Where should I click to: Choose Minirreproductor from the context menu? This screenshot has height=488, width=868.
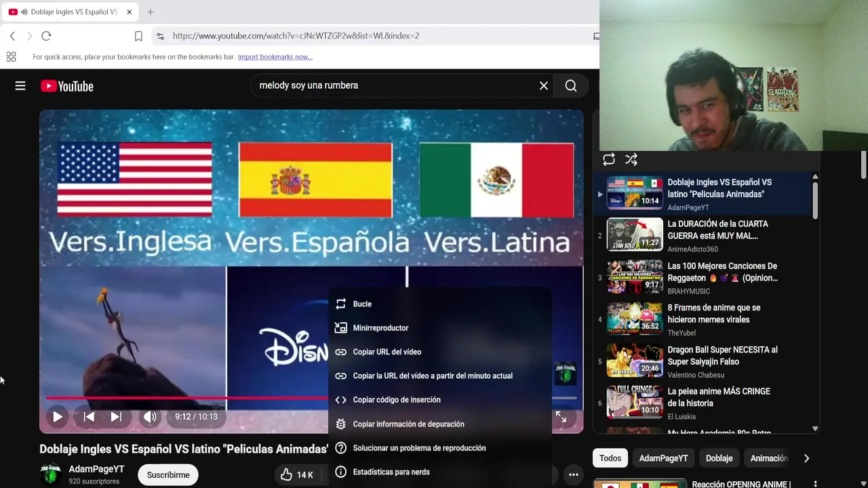click(x=440, y=328)
